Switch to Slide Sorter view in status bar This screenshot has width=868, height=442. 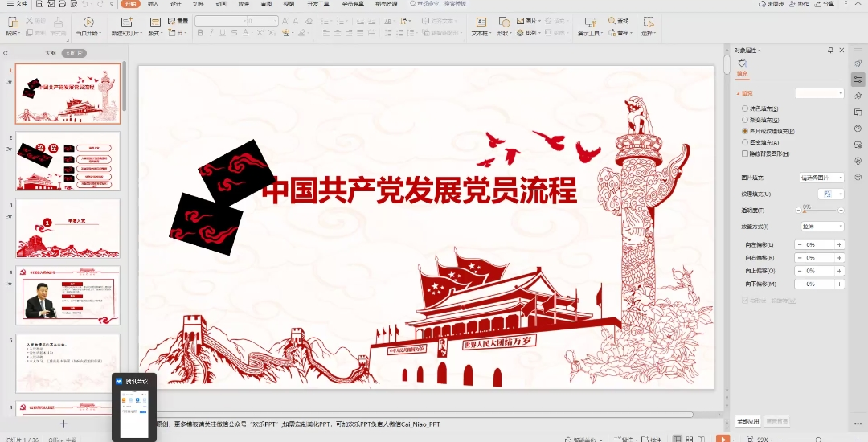690,439
